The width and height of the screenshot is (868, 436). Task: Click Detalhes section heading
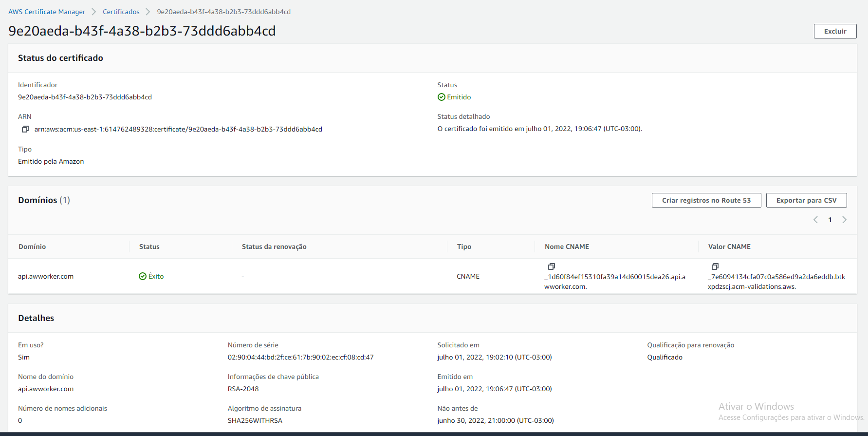(x=36, y=318)
